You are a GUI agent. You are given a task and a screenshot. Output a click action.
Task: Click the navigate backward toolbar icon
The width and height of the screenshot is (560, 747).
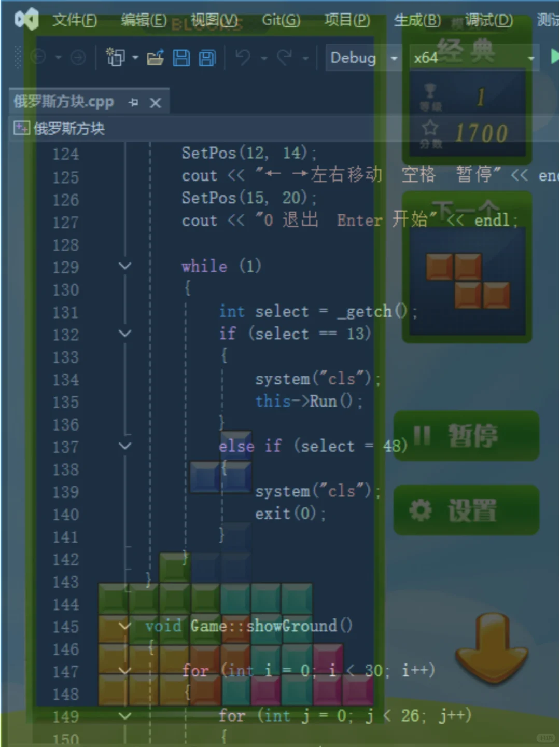(39, 57)
